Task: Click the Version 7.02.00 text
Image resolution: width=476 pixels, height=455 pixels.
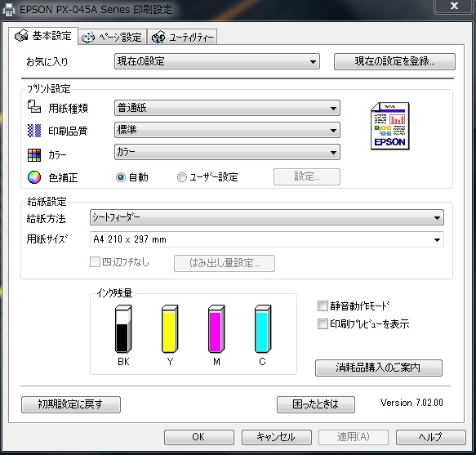Action: 411,403
